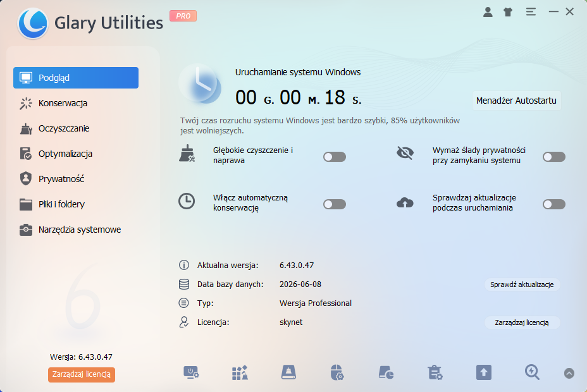The height and width of the screenshot is (392, 587).
Task: Click the crossed-eye privacy icon
Action: (405, 152)
